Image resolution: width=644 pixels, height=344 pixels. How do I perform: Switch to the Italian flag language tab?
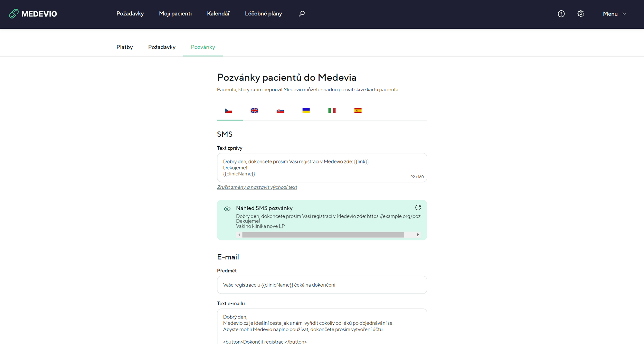point(332,111)
